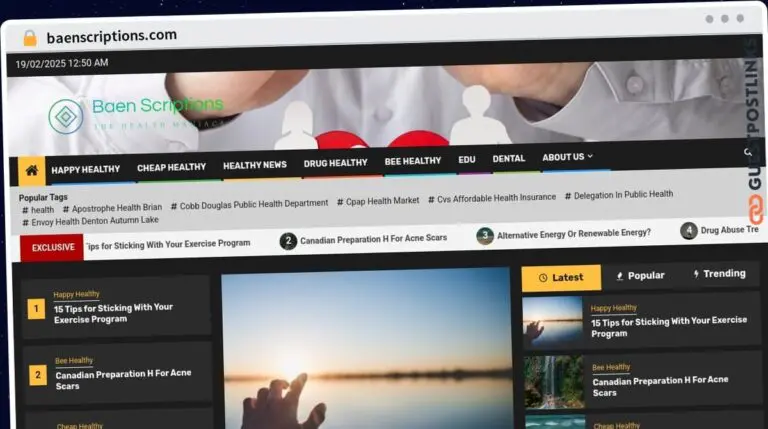
Task: Open the search magnifier icon
Action: (747, 152)
